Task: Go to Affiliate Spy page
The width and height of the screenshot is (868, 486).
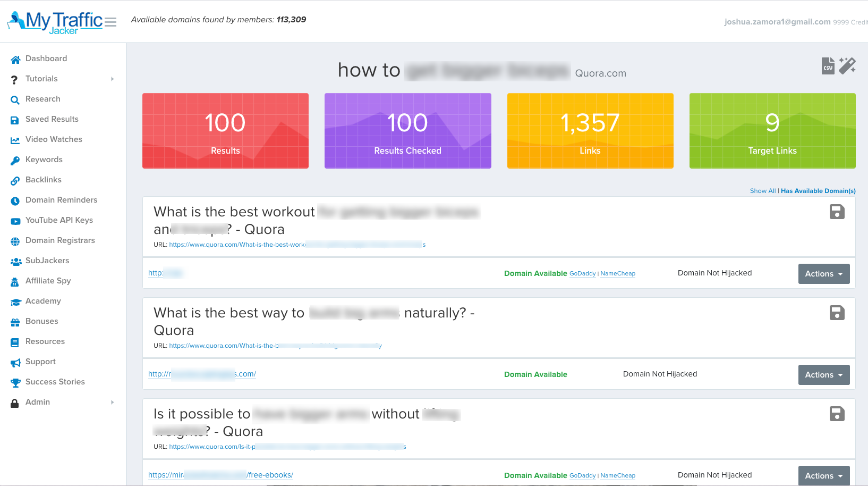Action: (48, 281)
